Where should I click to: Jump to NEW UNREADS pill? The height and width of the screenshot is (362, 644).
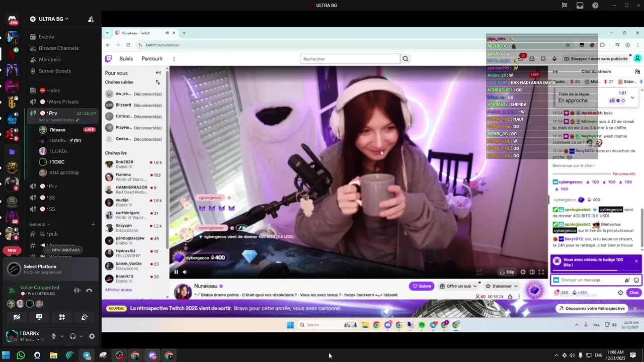[62, 250]
